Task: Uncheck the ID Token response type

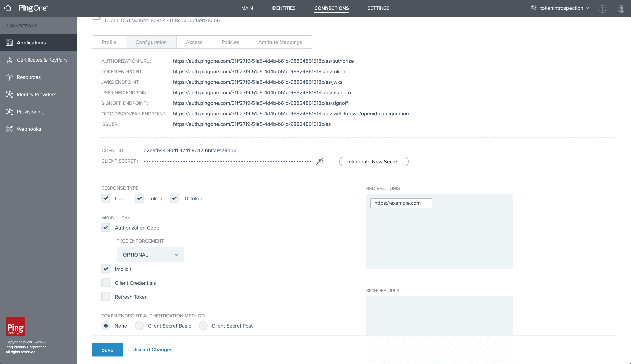Action: point(174,199)
